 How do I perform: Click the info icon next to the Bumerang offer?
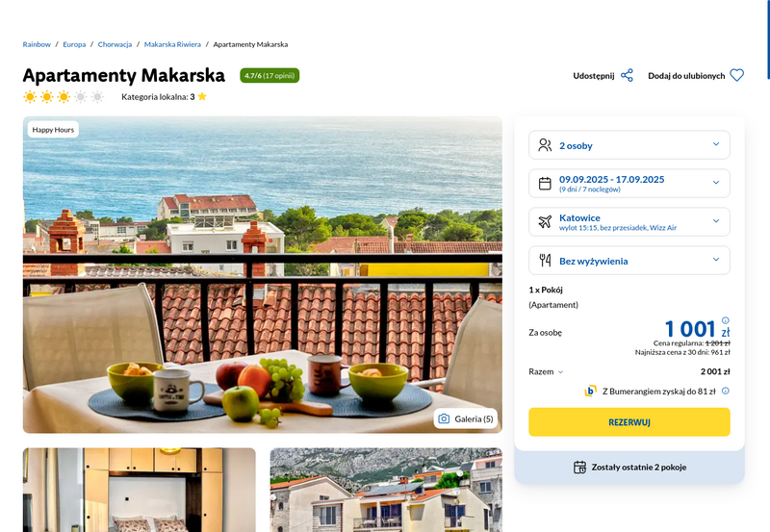726,392
